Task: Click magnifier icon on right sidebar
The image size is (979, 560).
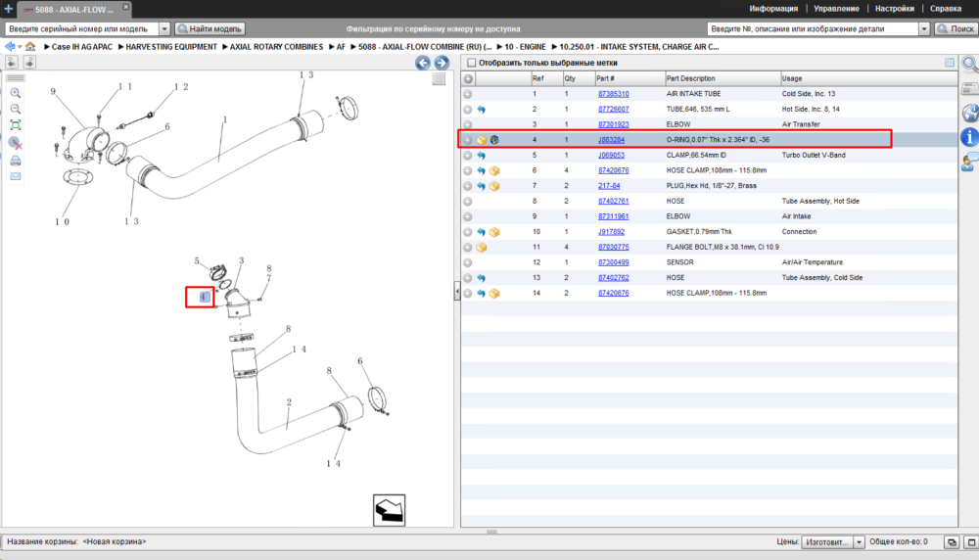Action: coord(969,64)
